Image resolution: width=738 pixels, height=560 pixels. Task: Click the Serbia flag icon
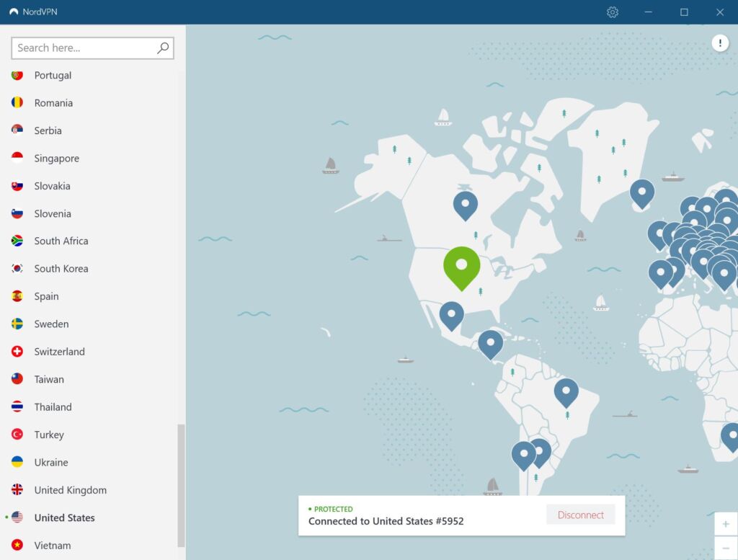pos(17,130)
